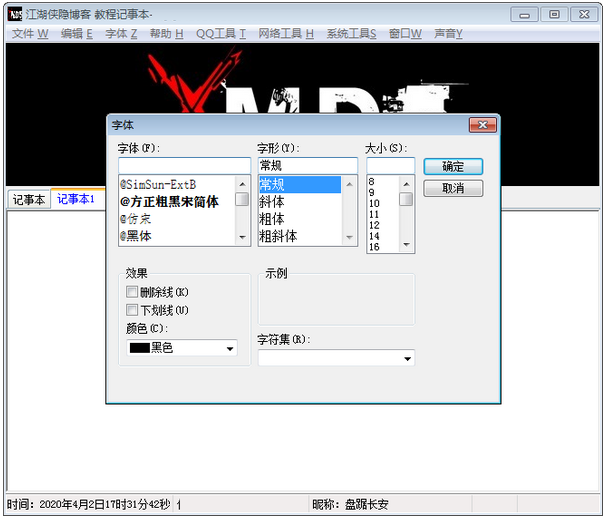Select size 10 in size list
This screenshot has width=604, height=518.
383,203
